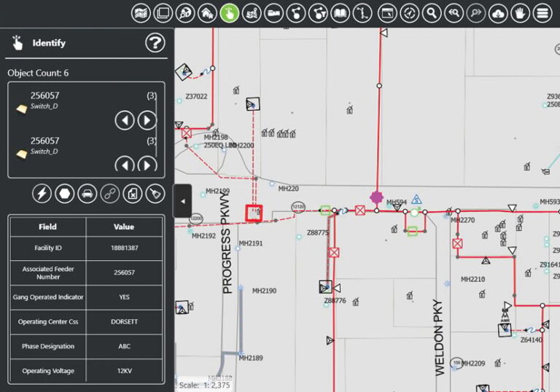This screenshot has height=392, width=560.
Task: Open Identify help question mark
Action: point(155,43)
